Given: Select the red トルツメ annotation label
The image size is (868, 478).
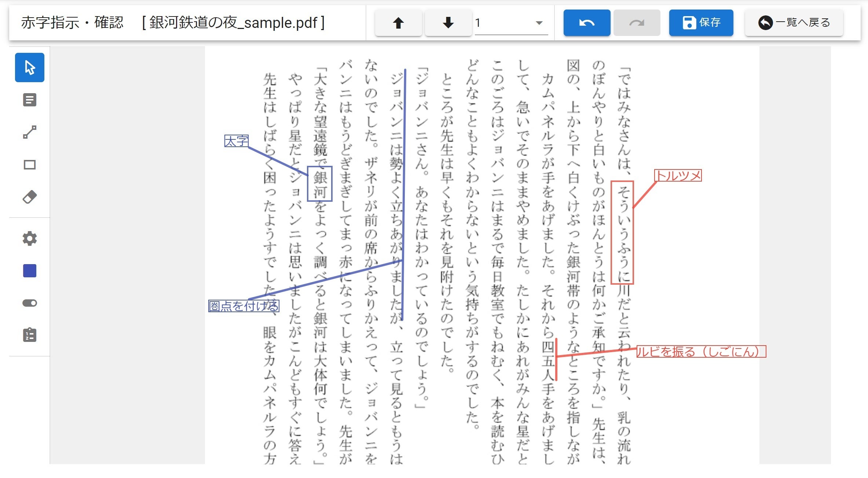Looking at the screenshot, I should (678, 176).
